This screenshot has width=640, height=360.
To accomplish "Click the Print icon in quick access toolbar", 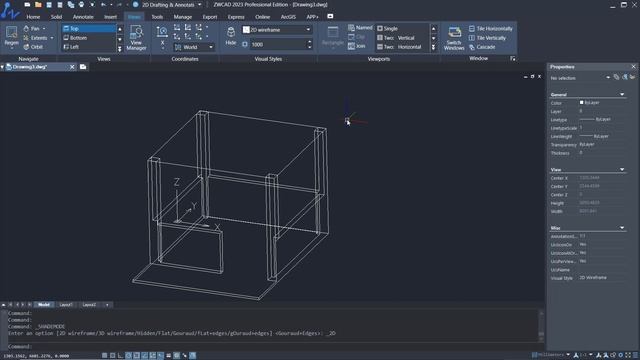I will point(81,4).
